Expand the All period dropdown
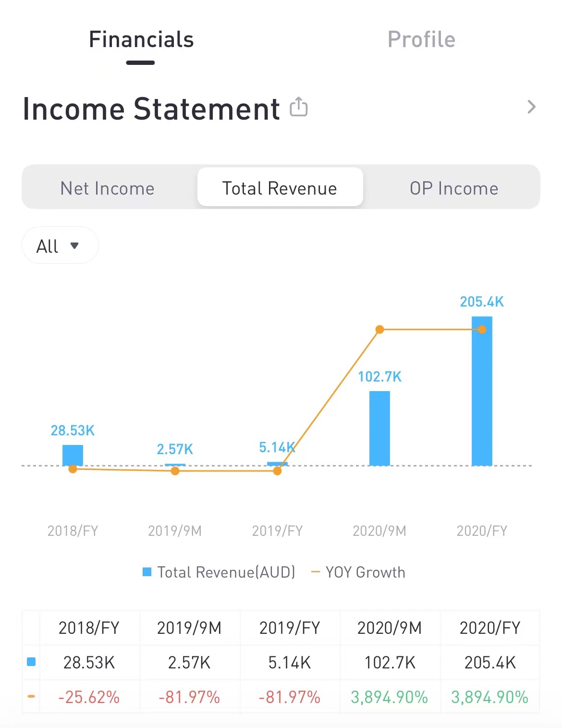Image resolution: width=562 pixels, height=728 pixels. tap(60, 246)
